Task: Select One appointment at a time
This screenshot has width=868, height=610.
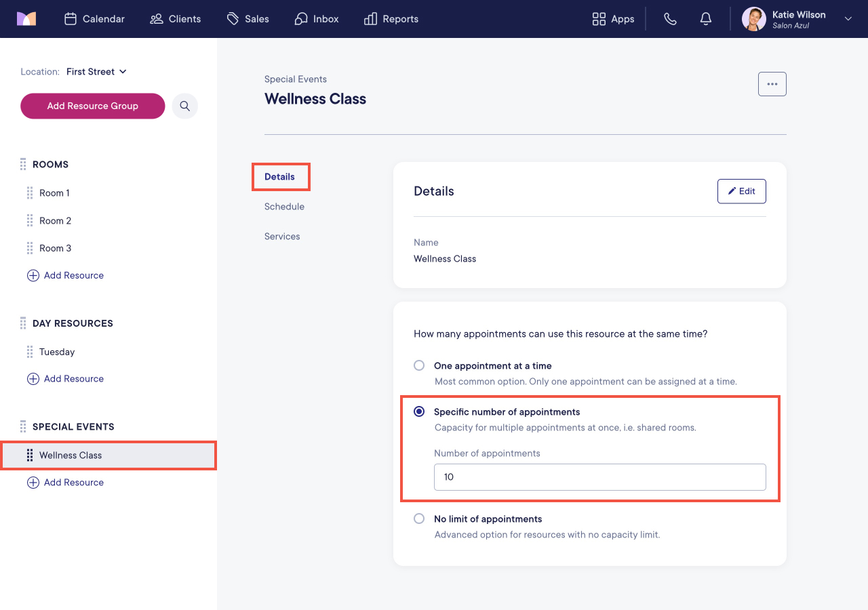Action: 419,366
